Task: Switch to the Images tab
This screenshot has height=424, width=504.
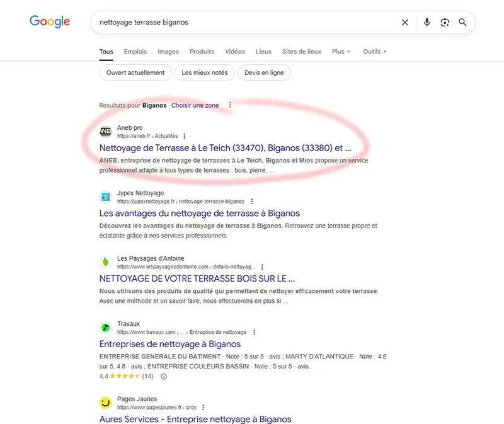Action: pos(168,52)
